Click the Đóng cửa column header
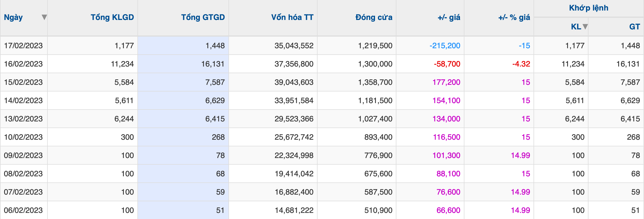The width and height of the screenshot is (644, 219). [x=374, y=17]
